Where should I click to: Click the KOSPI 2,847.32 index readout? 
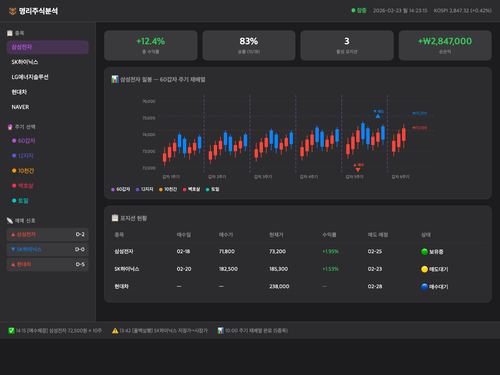(x=463, y=11)
